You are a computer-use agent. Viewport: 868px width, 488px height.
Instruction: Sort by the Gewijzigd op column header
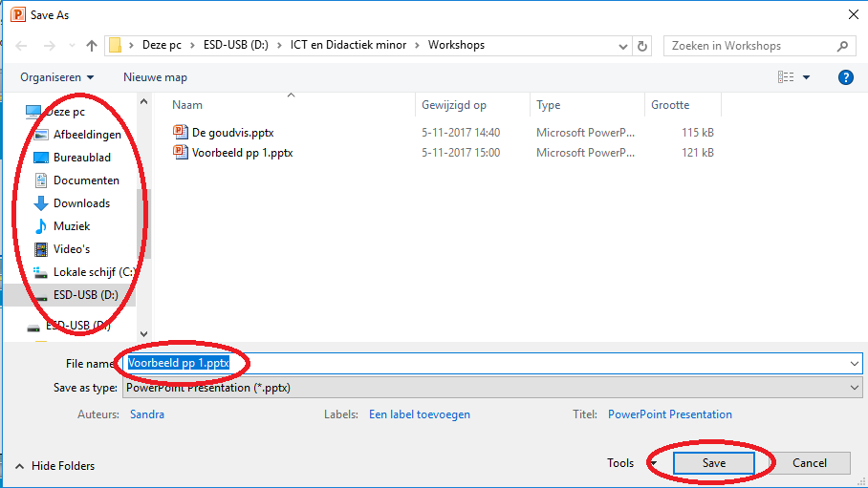click(453, 105)
